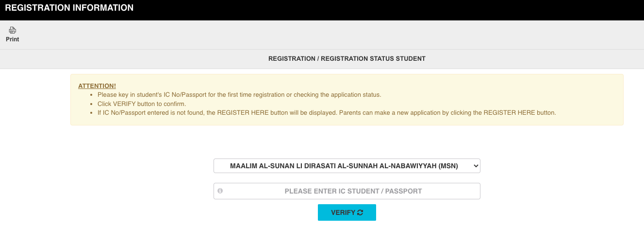This screenshot has height=229, width=644.
Task: Click the REGISTRATION INFORMATION header title
Action: (x=69, y=8)
